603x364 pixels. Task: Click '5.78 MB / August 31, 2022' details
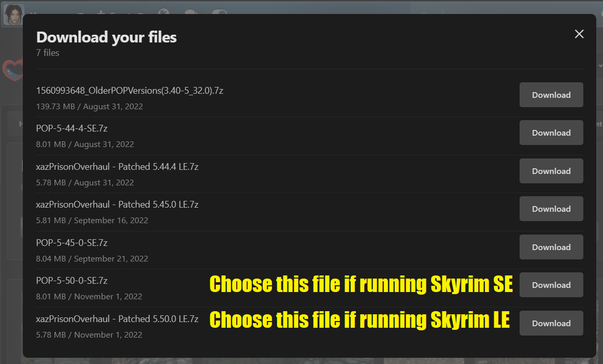click(85, 183)
